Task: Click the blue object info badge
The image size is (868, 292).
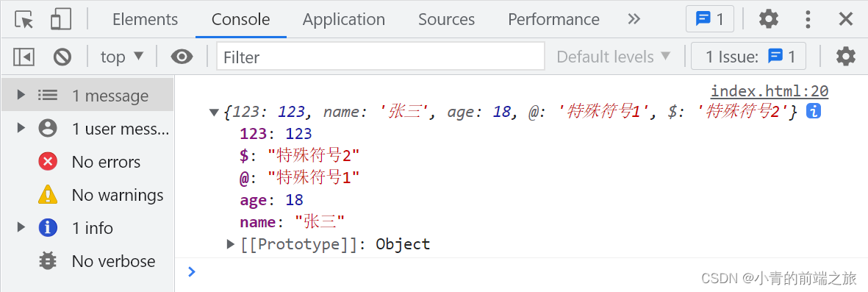Action: [x=813, y=111]
